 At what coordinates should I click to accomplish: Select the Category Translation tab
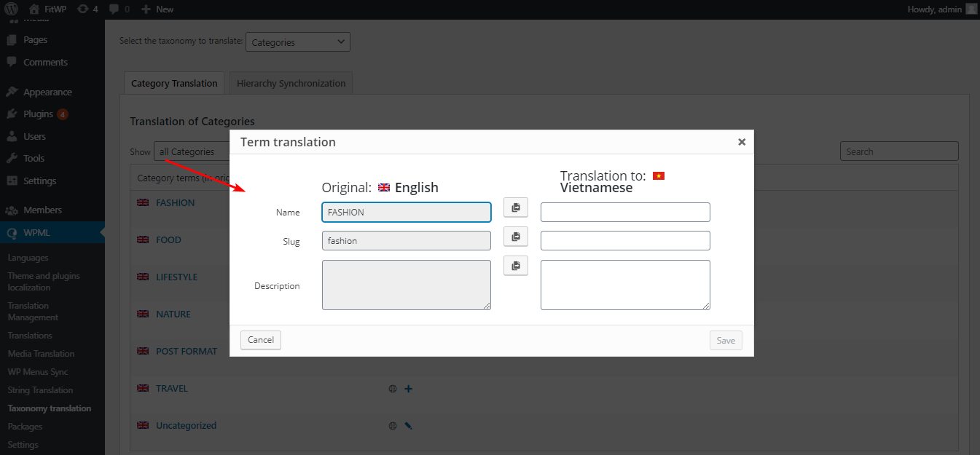[x=173, y=82]
